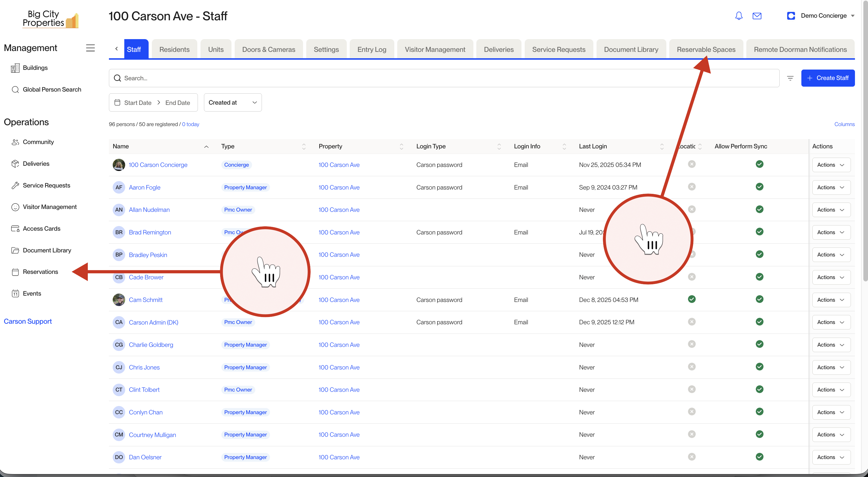The height and width of the screenshot is (477, 868).
Task: Open the Created at dropdown
Action: click(232, 103)
